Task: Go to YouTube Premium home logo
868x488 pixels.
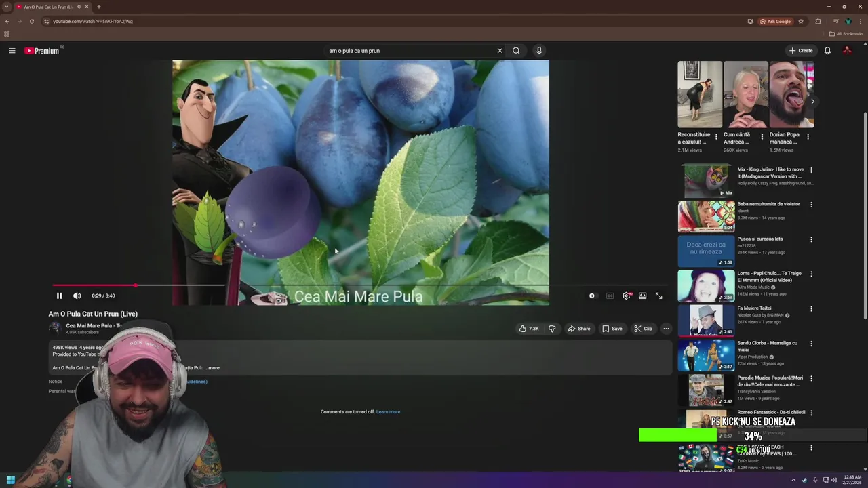Action: [42, 51]
